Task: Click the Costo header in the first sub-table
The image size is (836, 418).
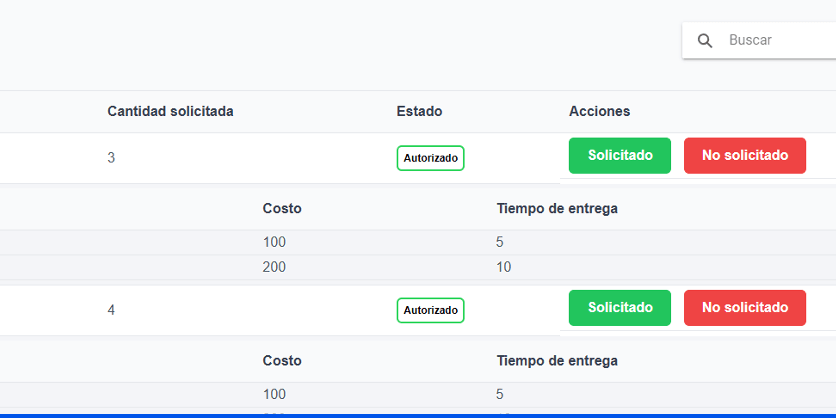Action: [282, 208]
